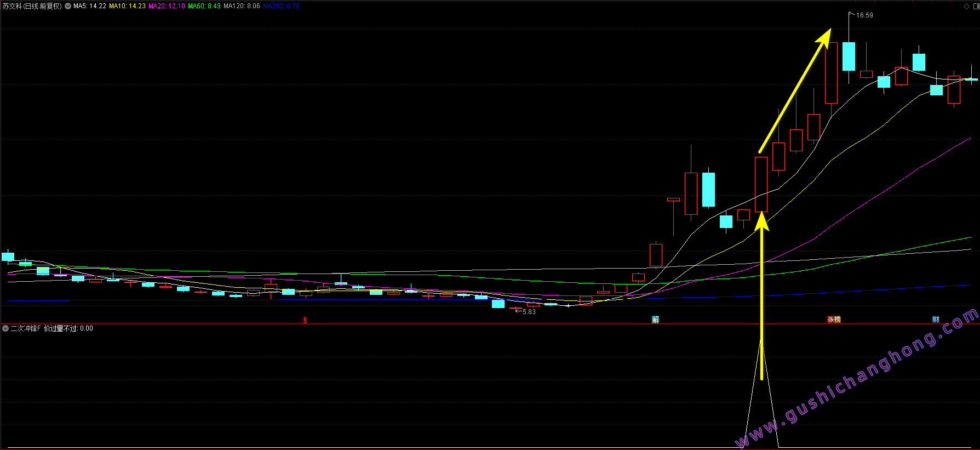Open the 二次冲锋F sub-indicator dropdown arrow
980x450 pixels.
[5, 328]
